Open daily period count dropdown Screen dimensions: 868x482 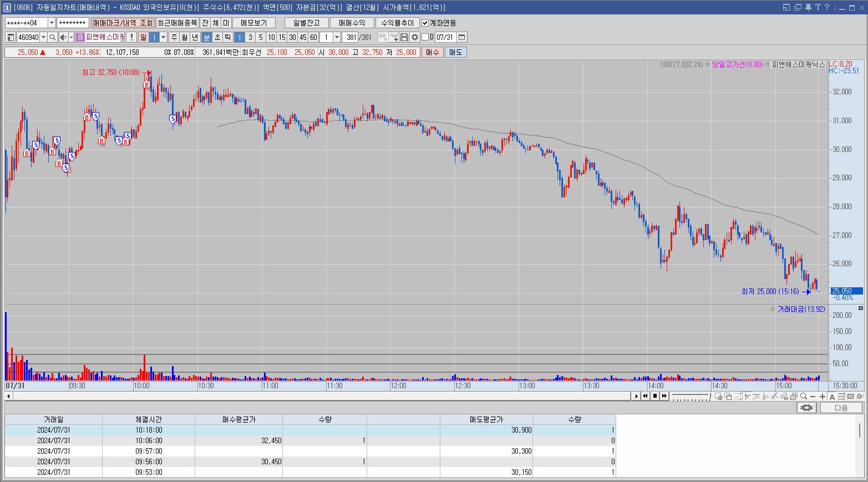point(163,37)
